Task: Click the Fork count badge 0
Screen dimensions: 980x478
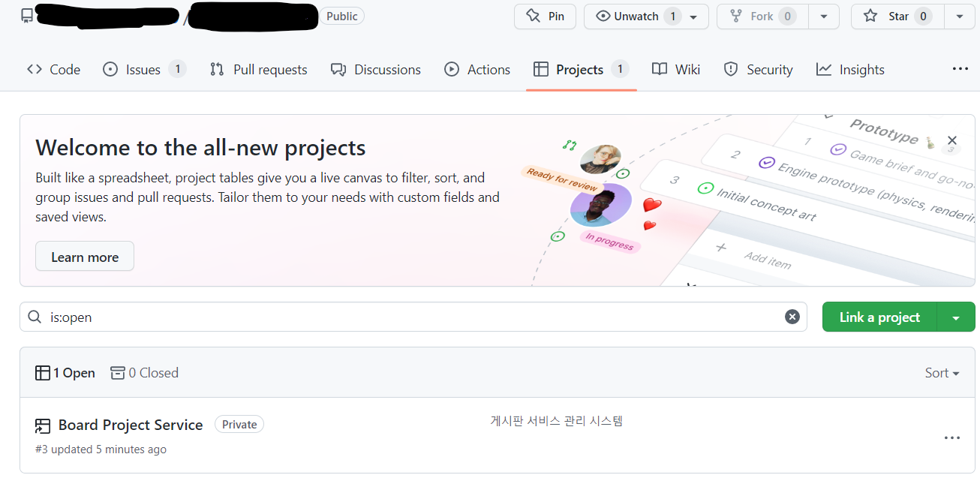Action: coord(787,16)
